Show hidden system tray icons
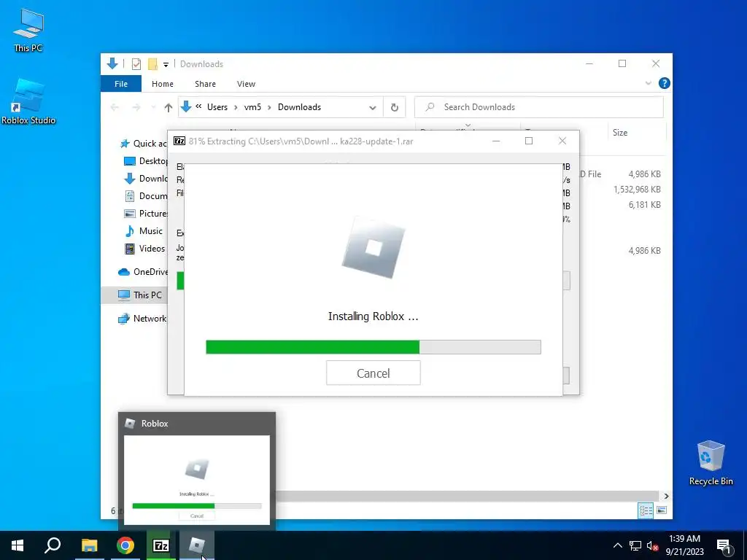 click(617, 545)
